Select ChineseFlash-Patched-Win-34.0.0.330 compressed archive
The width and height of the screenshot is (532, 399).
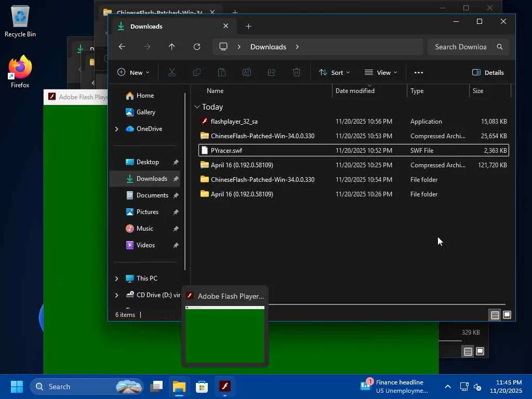pos(353,136)
